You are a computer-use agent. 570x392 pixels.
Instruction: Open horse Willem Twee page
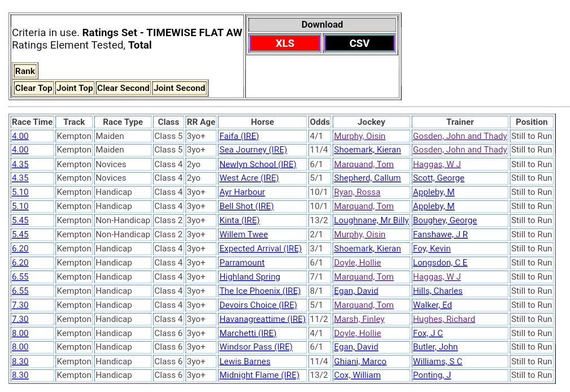tap(243, 234)
